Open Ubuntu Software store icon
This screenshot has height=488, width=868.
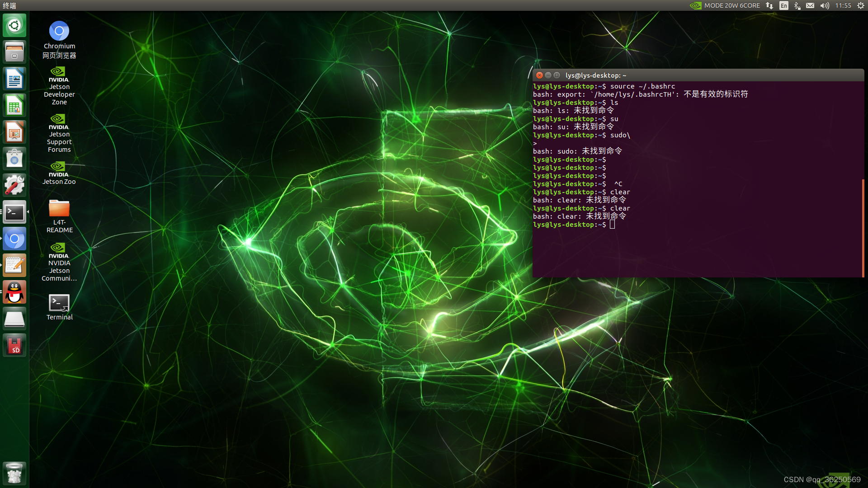[14, 159]
